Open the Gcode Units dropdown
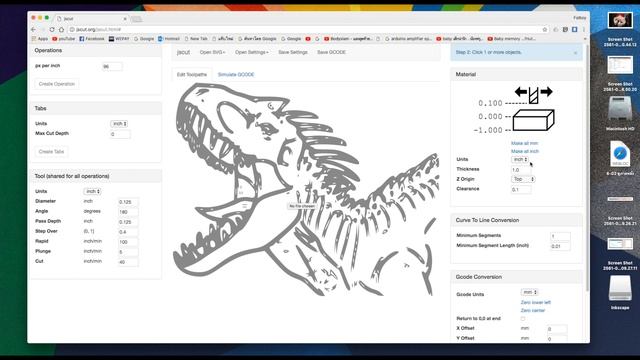The image size is (640, 360). tap(529, 292)
